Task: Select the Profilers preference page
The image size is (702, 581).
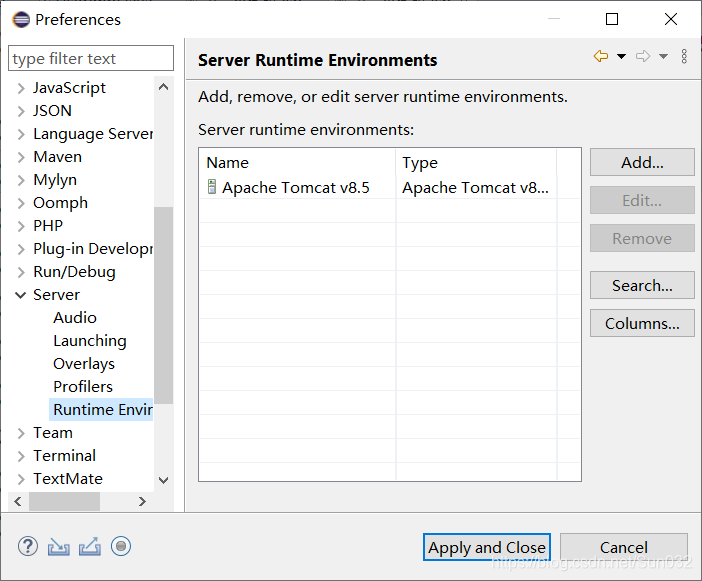Action: [x=83, y=387]
